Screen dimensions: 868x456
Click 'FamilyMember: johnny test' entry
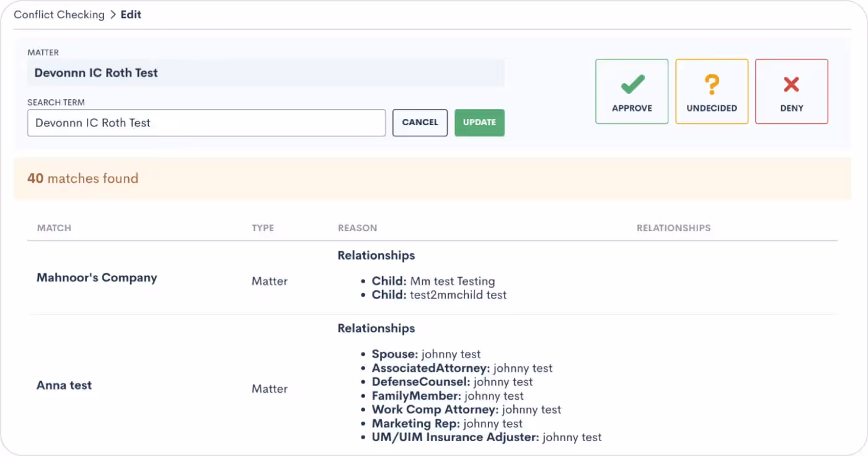(x=448, y=396)
